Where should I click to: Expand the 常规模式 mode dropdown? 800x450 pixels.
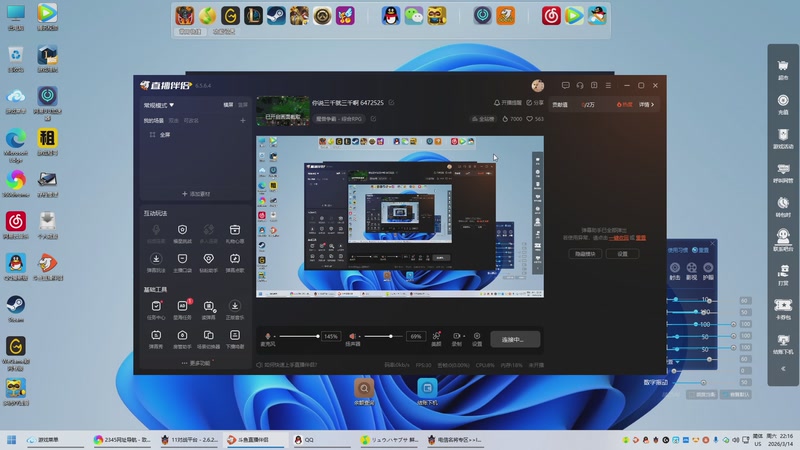159,105
